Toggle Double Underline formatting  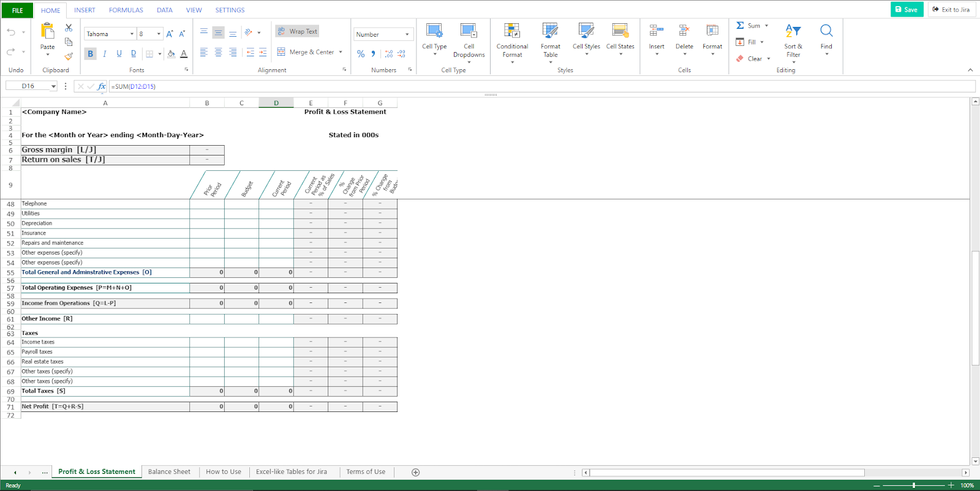click(134, 54)
